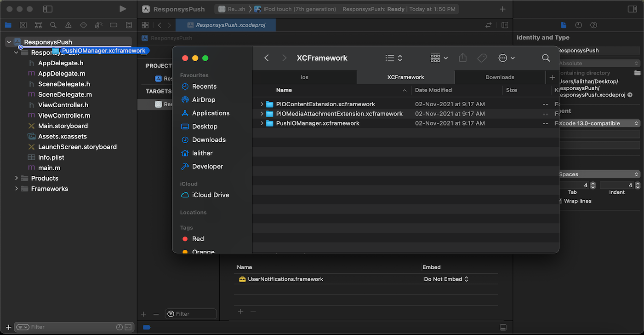Expand the Products group
The height and width of the screenshot is (335, 644).
point(17,178)
